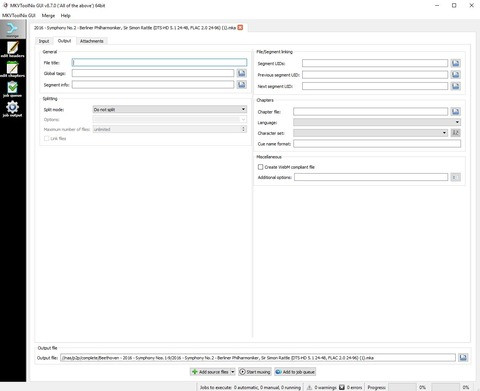The image size is (480, 391).
Task: Select the Output tab
Action: [64, 41]
